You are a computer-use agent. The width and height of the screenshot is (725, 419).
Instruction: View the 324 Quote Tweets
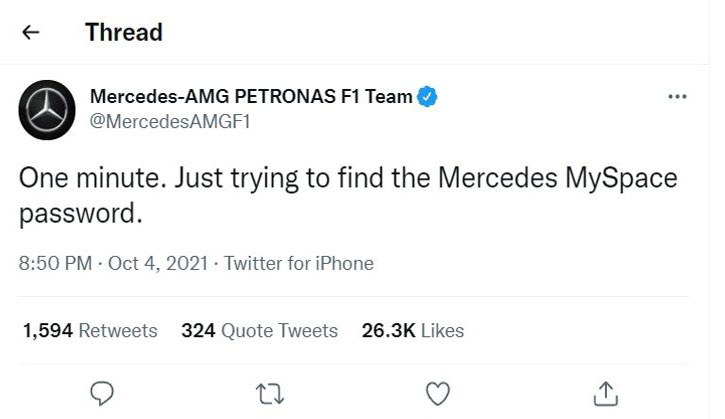point(260,330)
